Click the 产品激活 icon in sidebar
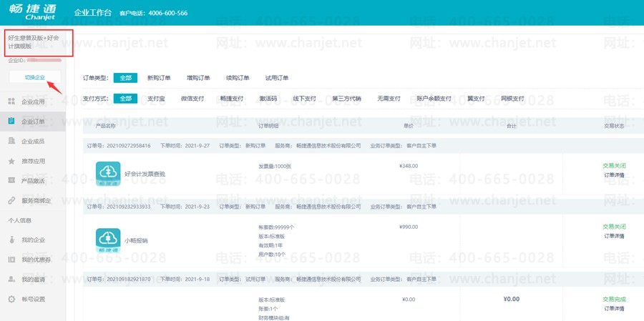The image size is (644, 321). 12,181
